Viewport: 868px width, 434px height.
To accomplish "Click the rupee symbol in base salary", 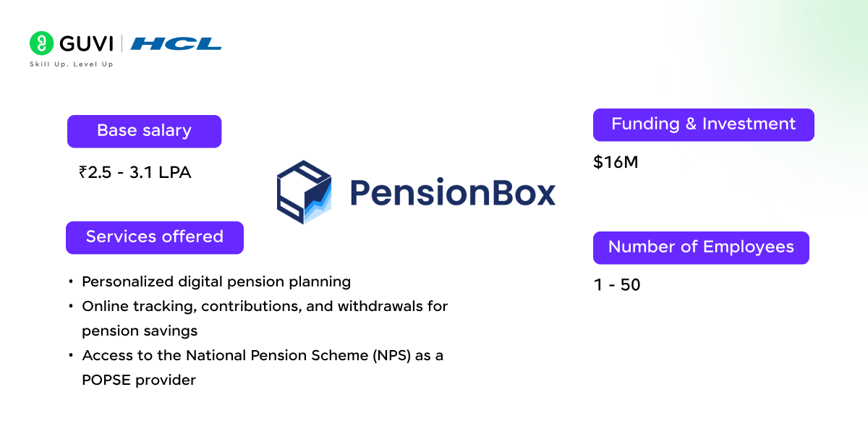I will [x=83, y=172].
